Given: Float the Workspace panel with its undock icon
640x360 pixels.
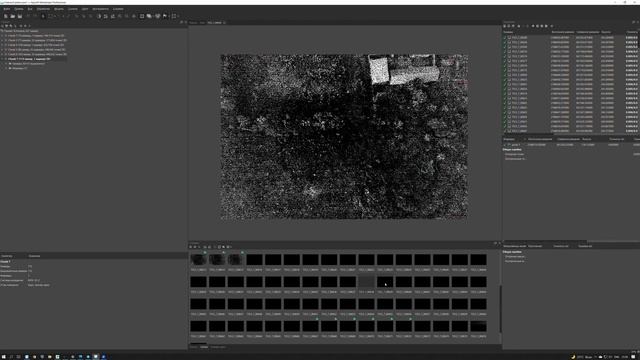Looking at the screenshot, I should (x=182, y=22).
